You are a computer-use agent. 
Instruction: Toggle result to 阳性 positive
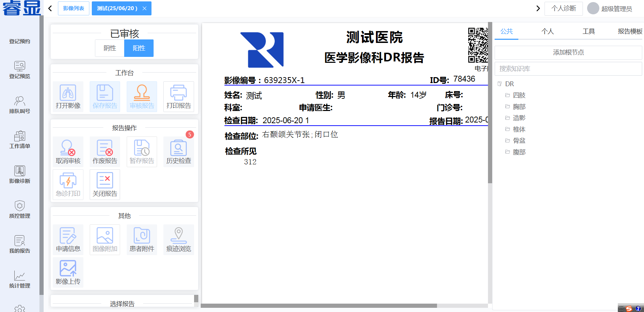tap(139, 48)
